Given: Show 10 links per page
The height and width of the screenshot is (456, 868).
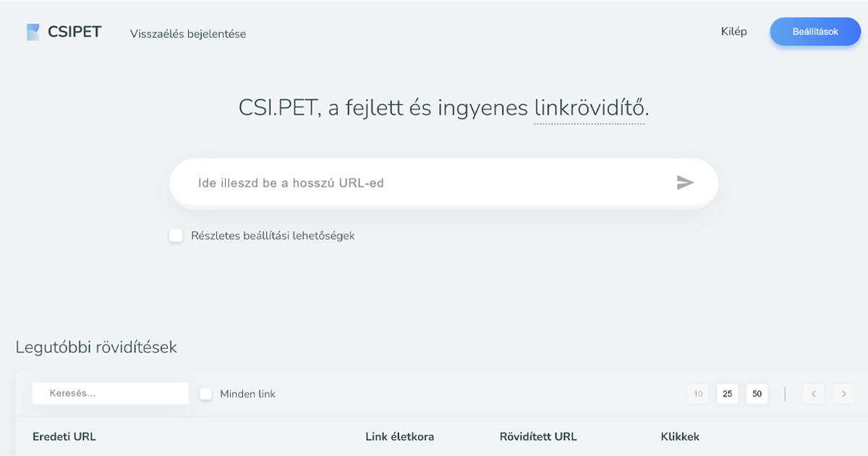Looking at the screenshot, I should (x=698, y=394).
